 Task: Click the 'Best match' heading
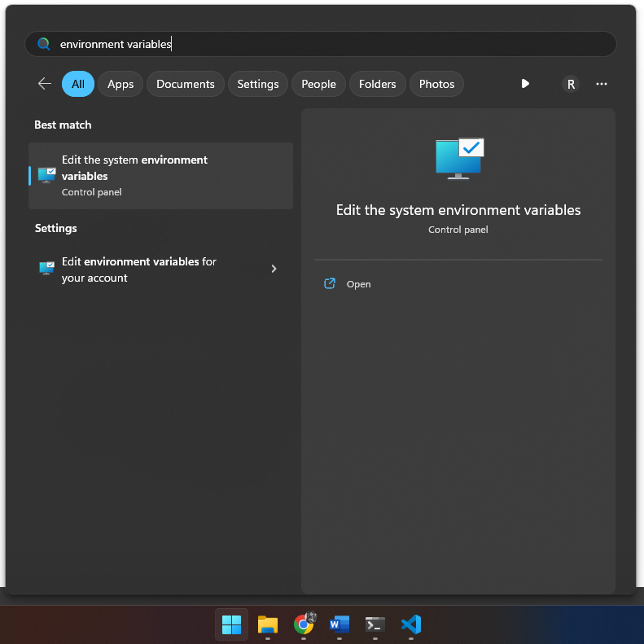pyautogui.click(x=63, y=125)
